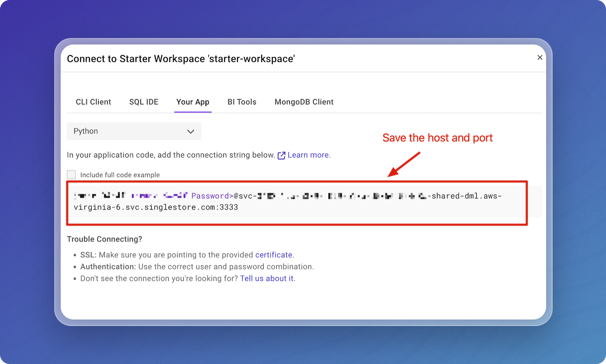The height and width of the screenshot is (364, 606).
Task: Open the provided certificate link
Action: coord(273,255)
